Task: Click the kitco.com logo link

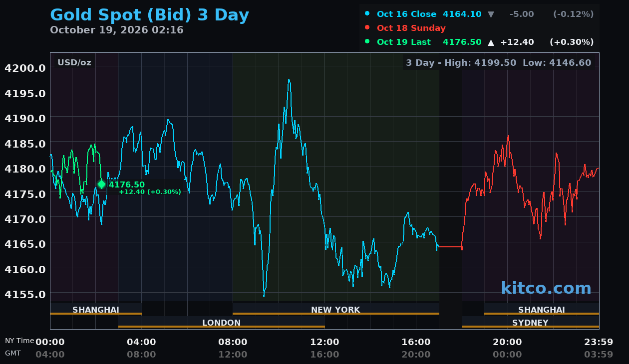Action: pos(546,288)
